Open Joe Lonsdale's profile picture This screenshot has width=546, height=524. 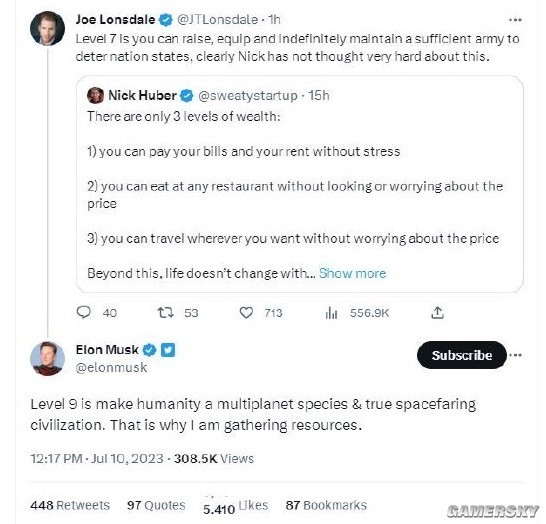47,29
